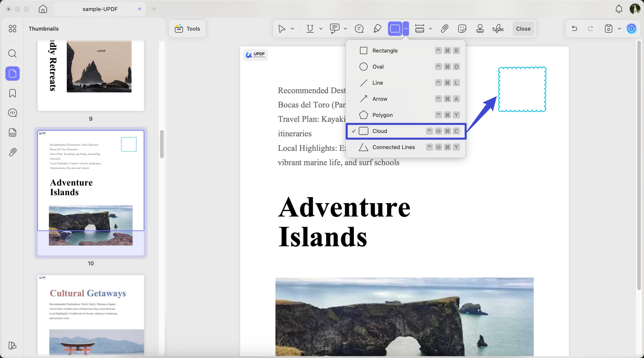Open the bookmarks panel in the sidebar
The image size is (644, 358).
tap(12, 93)
